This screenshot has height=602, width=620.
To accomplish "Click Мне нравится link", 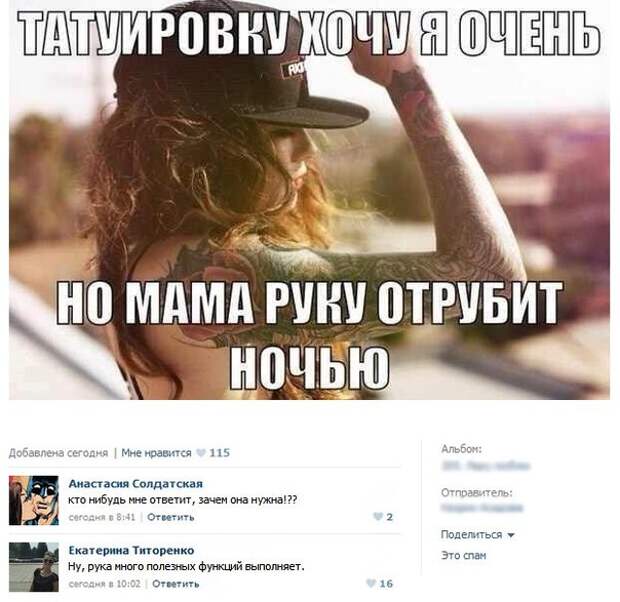I will tap(156, 452).
